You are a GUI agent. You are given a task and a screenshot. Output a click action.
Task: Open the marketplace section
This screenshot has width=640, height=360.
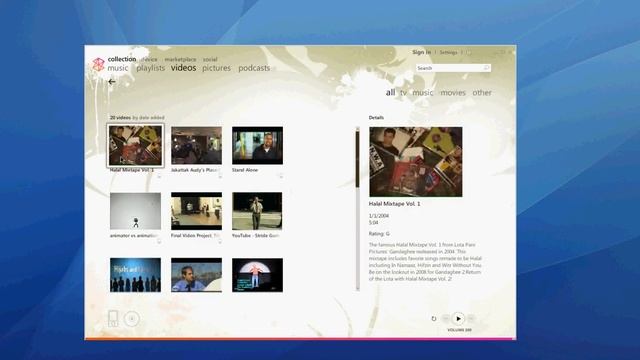coord(180,59)
